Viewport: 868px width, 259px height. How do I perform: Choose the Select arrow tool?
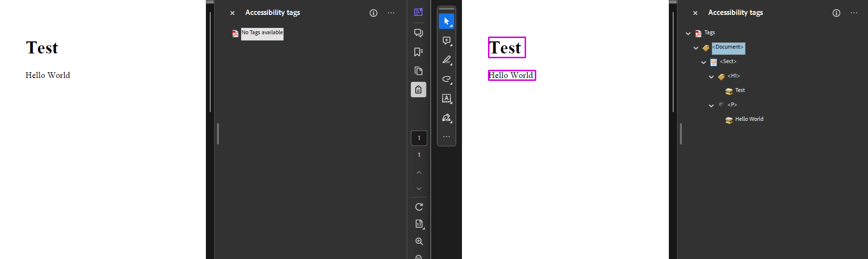point(447,21)
